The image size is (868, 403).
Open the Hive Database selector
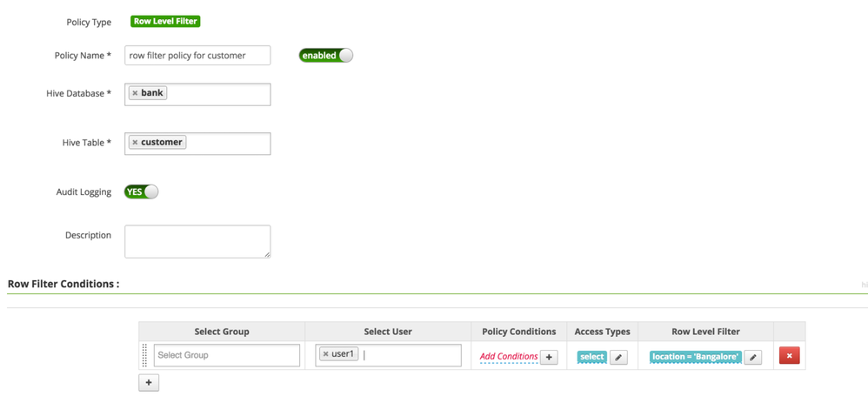217,94
